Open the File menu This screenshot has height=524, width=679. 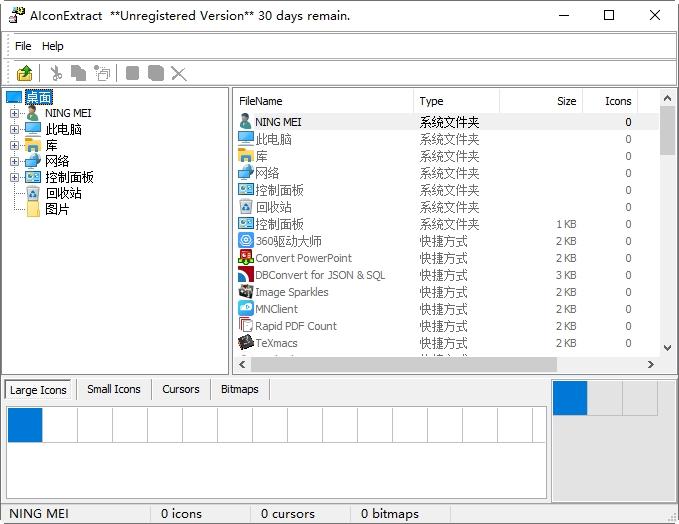[23, 46]
